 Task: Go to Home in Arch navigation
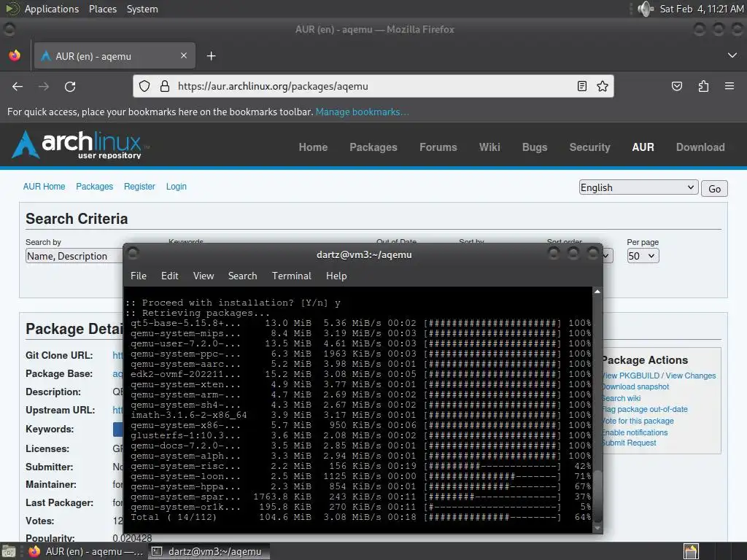313,147
